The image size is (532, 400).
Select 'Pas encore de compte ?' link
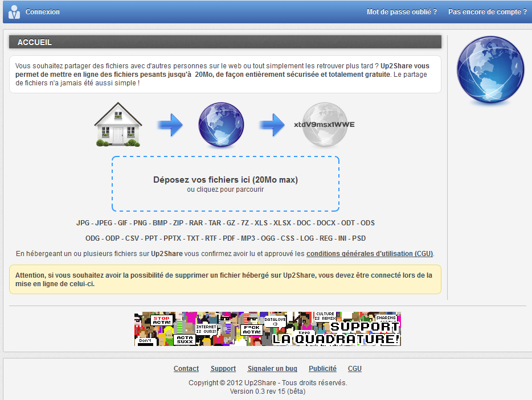pyautogui.click(x=487, y=12)
